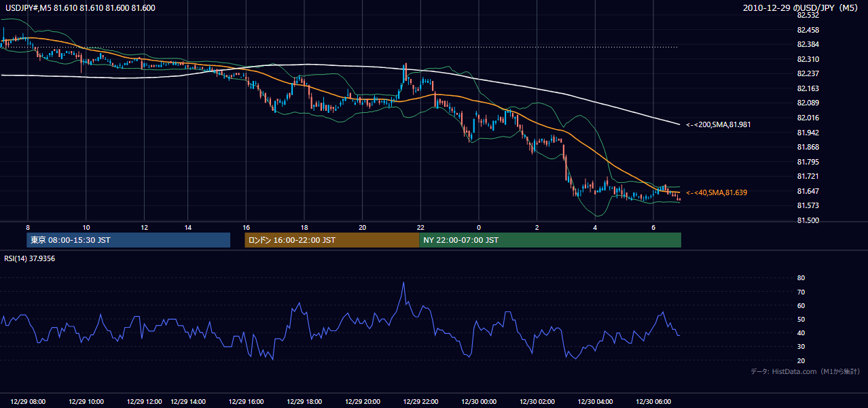The width and height of the screenshot is (868, 408).
Task: Click RSI axis level 20
Action: tap(801, 360)
